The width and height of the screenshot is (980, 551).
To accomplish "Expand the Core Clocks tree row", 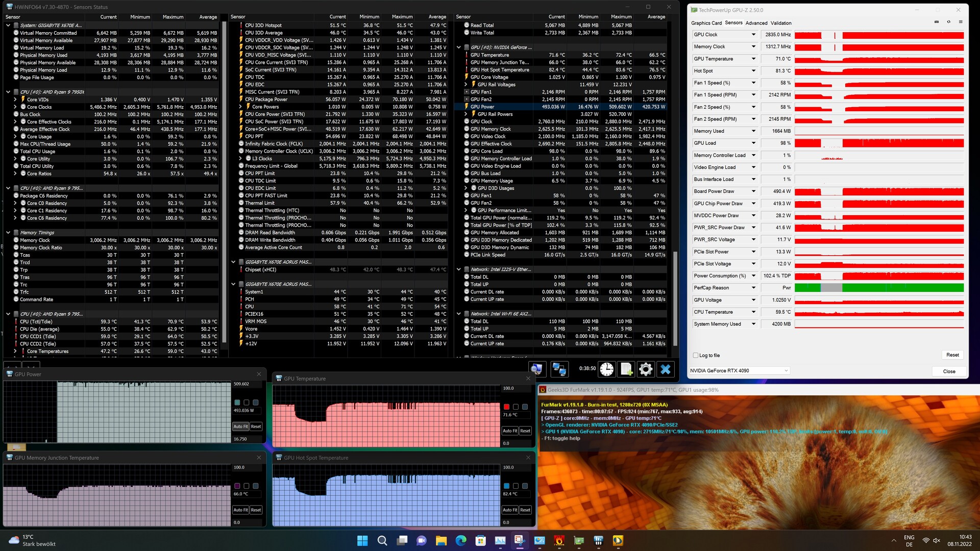I will 15,107.
